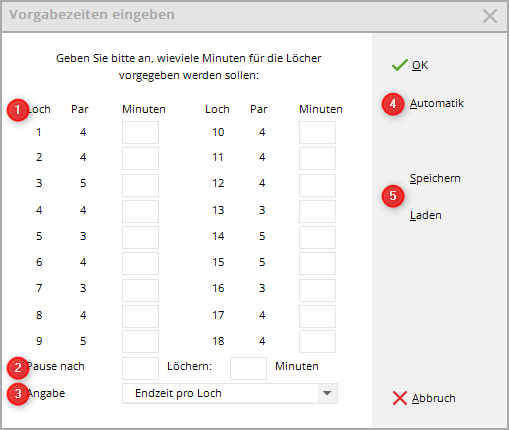This screenshot has height=430, width=509.
Task: Focus the Minuten field for Loch 18
Action: [317, 341]
